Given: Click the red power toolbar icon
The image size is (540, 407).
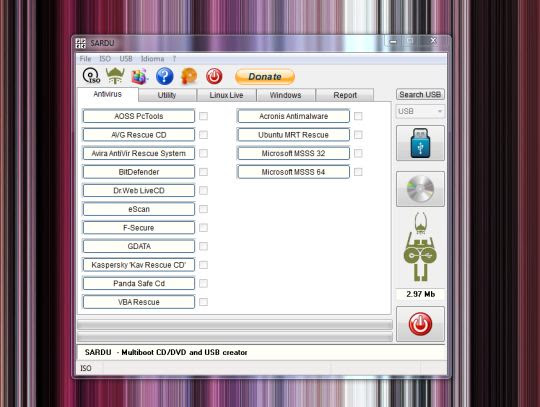Looking at the screenshot, I should tap(214, 76).
